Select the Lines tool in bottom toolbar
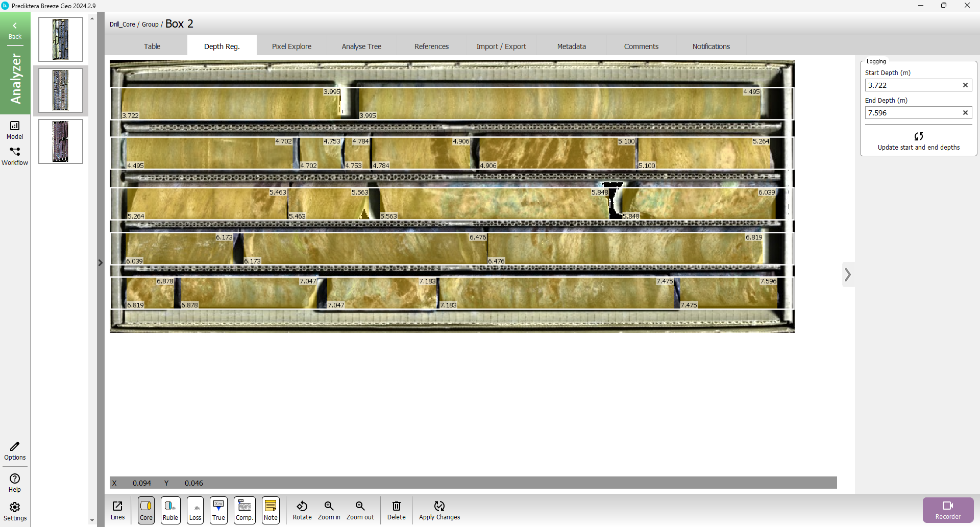980x527 pixels. [x=117, y=510]
